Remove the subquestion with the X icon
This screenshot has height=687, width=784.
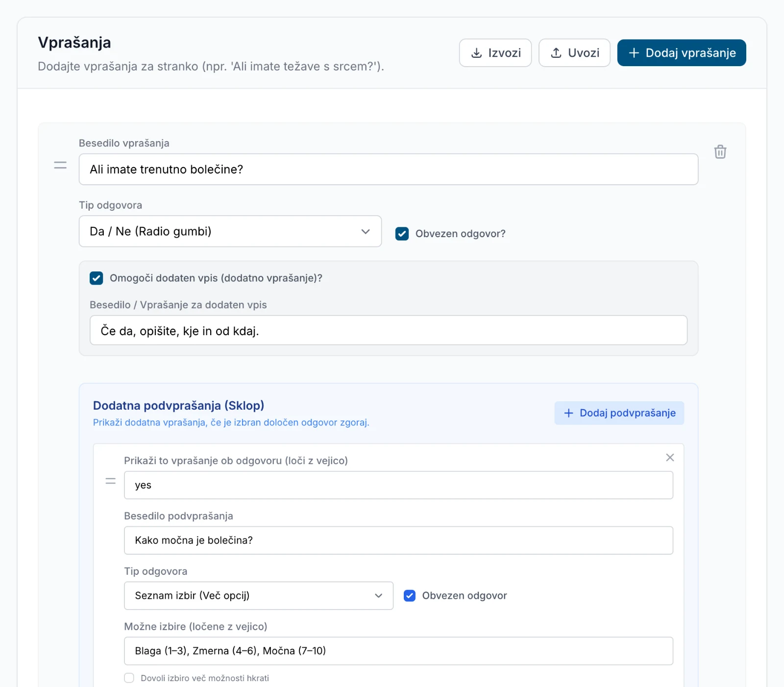click(x=670, y=457)
